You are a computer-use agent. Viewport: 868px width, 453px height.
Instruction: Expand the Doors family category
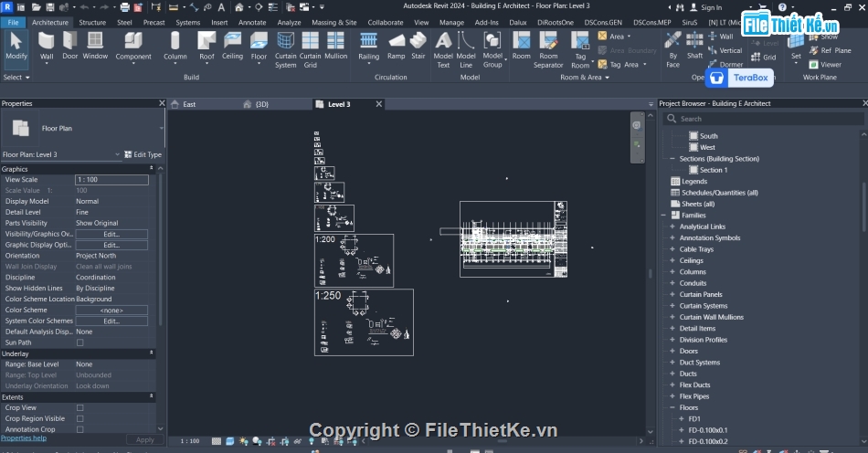(672, 352)
